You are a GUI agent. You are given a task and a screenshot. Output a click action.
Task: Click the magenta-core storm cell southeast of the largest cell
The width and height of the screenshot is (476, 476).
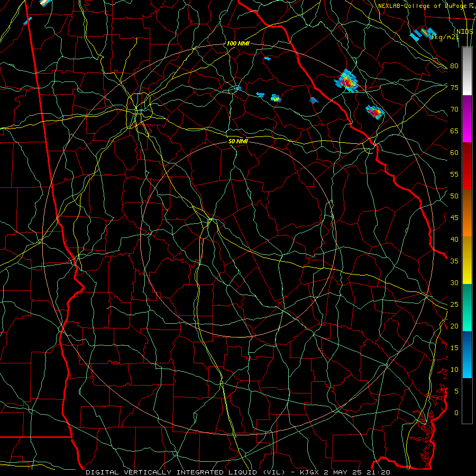click(375, 112)
